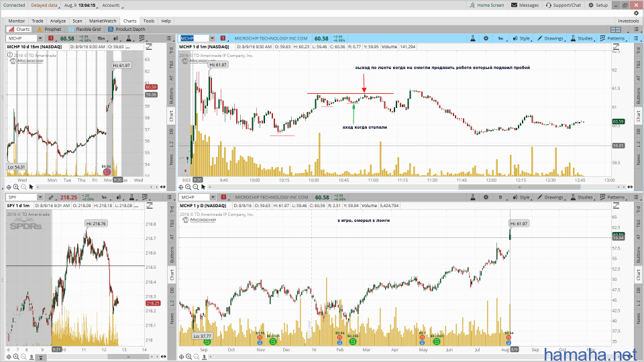Screen dimensions: 644x362
Task: Click red symbol link on MCHP 1m chart
Action: (x=223, y=39)
